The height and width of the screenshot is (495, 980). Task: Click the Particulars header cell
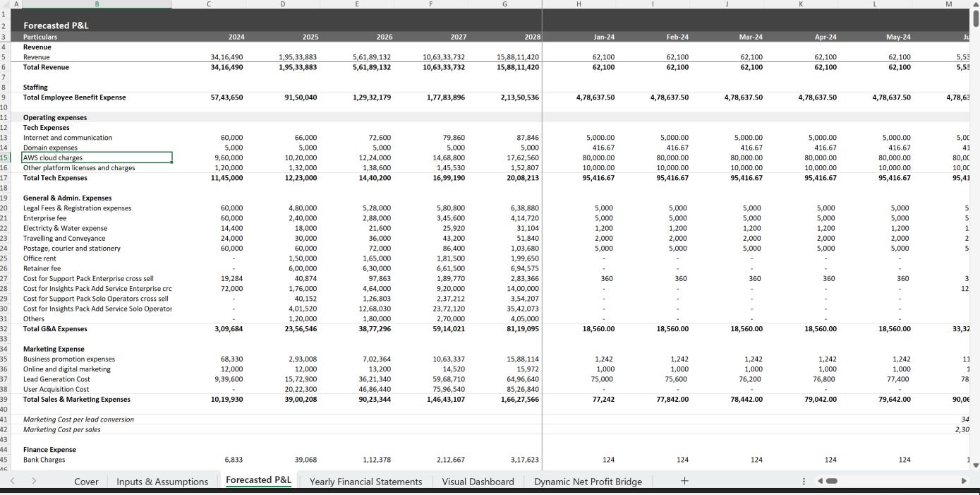pos(40,37)
